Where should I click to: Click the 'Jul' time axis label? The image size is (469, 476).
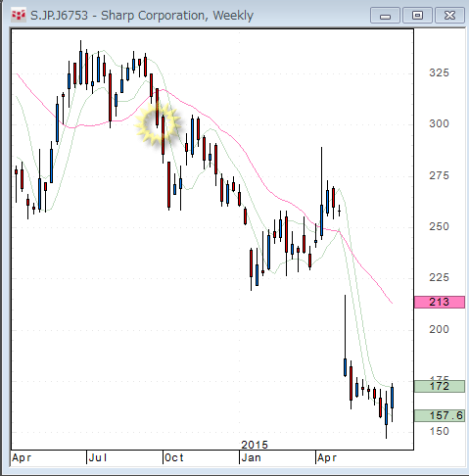(x=98, y=457)
